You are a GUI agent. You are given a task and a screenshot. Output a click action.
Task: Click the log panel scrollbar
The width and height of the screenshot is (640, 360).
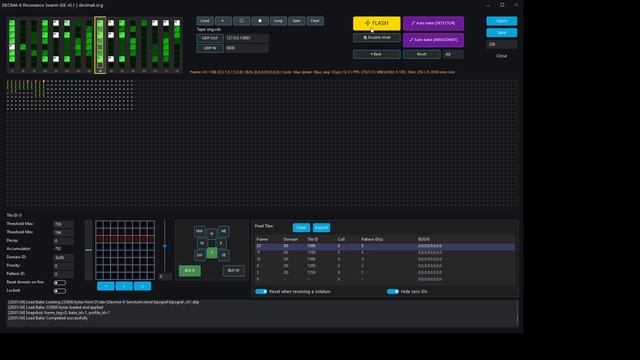(517, 313)
